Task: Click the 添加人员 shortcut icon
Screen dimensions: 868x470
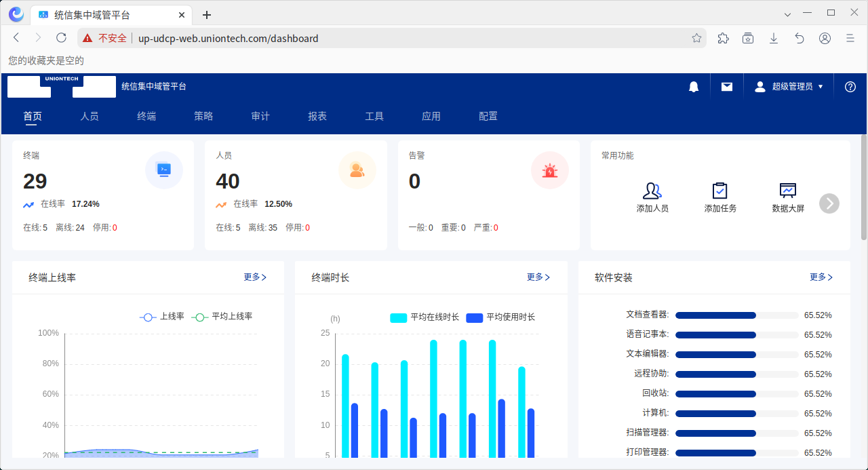Action: tap(652, 191)
